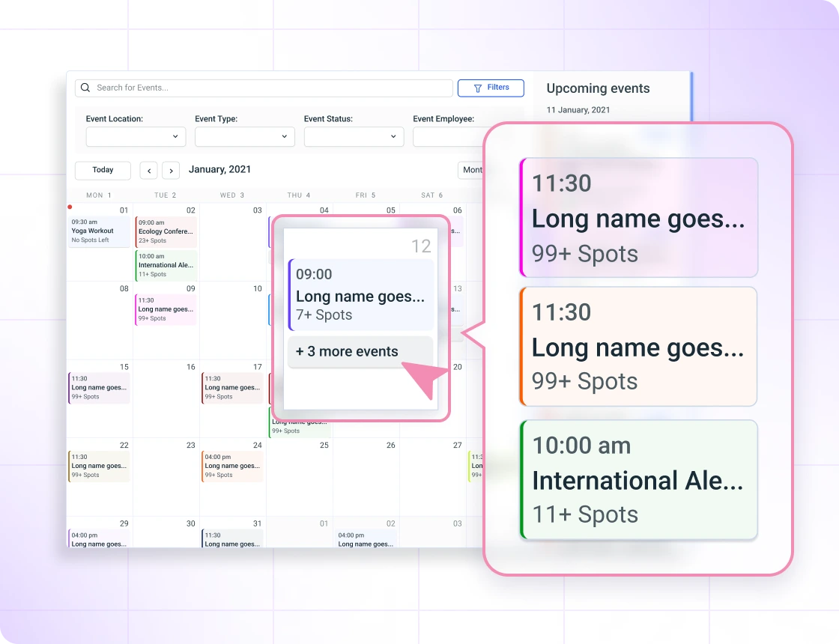This screenshot has width=839, height=644.
Task: Click the Today button
Action: point(103,170)
